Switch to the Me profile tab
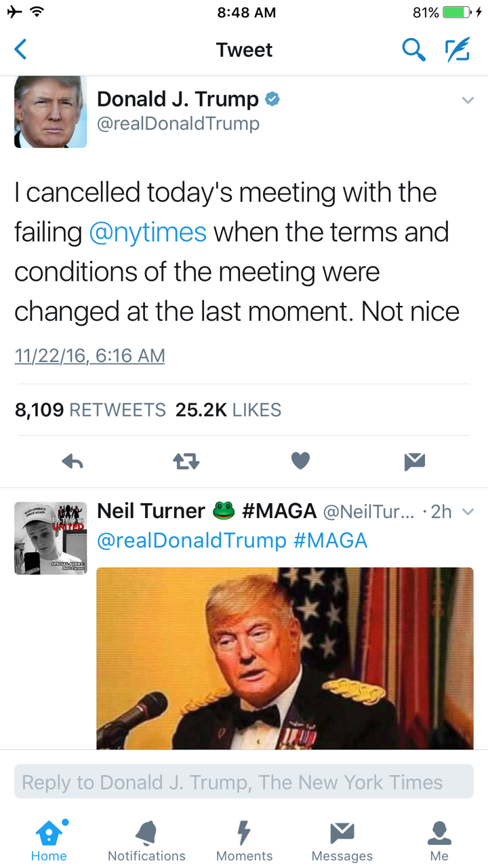The width and height of the screenshot is (488, 868). pos(439,841)
